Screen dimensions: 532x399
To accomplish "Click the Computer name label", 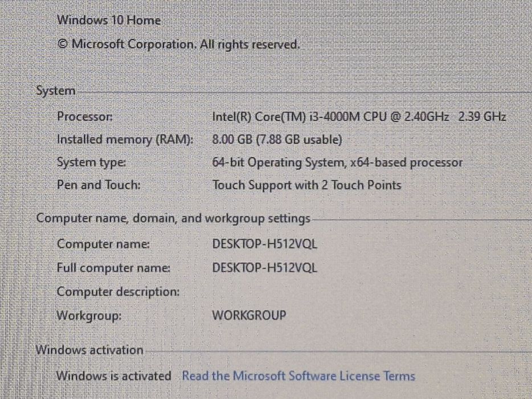I will (x=103, y=244).
